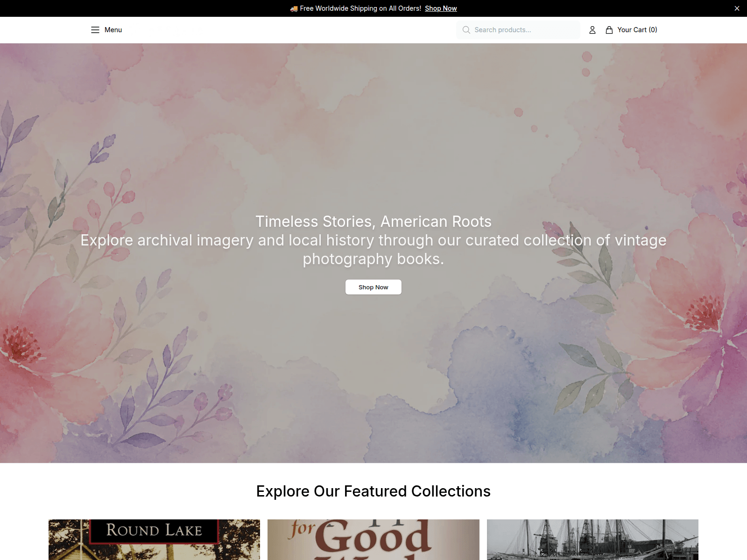Click the hero description about photography books
Viewport: 747px width, 560px height.
[373, 249]
